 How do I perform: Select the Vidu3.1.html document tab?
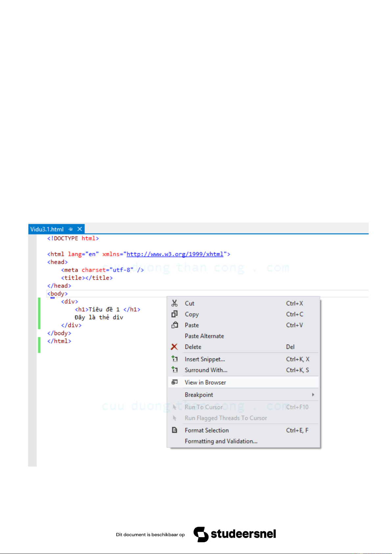[47, 229]
